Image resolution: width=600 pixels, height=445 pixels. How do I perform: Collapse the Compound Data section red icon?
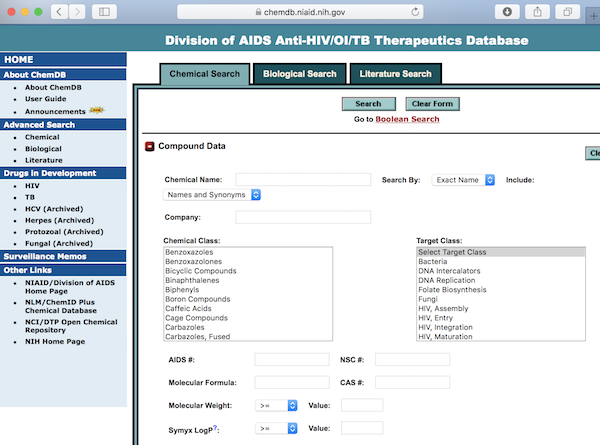coord(149,146)
